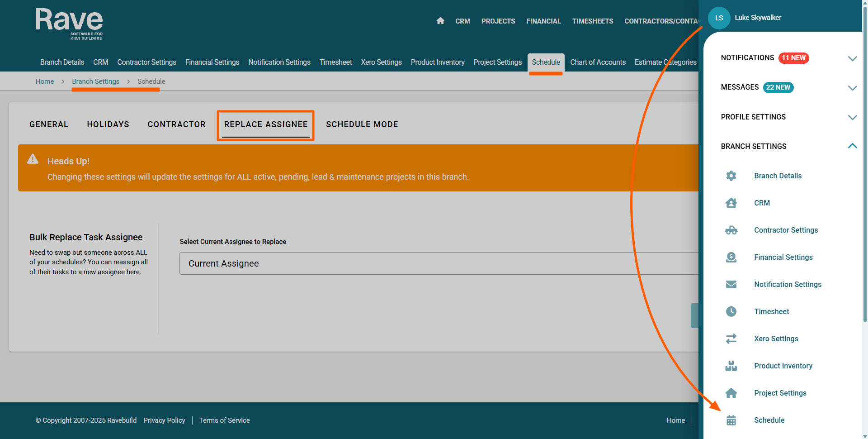The height and width of the screenshot is (439, 868).
Task: Open the Current Assignee dropdown
Action: pyautogui.click(x=439, y=263)
